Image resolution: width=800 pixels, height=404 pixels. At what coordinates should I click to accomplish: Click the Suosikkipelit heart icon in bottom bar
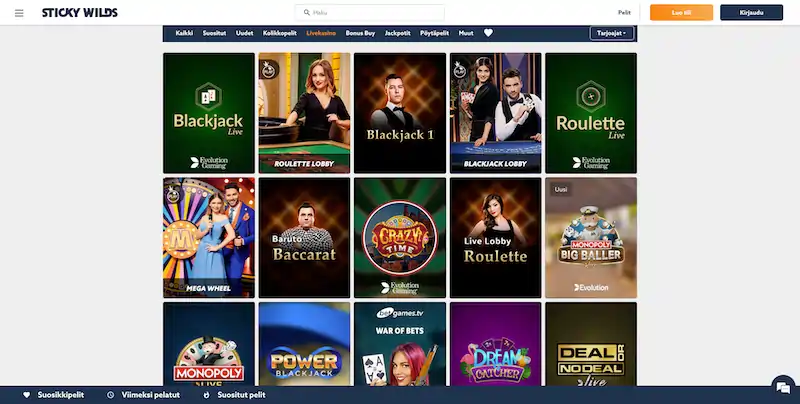tap(27, 395)
